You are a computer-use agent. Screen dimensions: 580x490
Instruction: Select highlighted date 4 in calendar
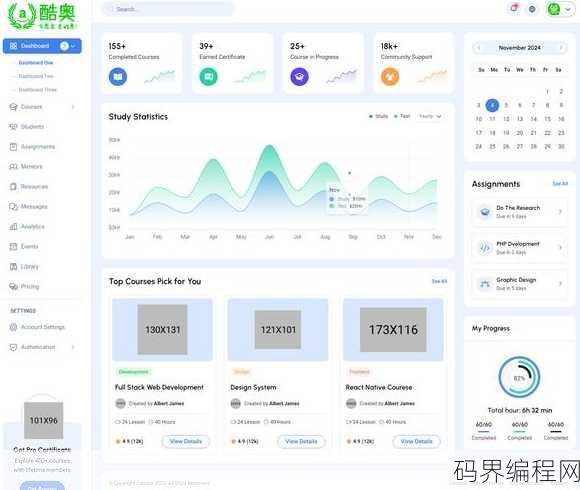click(492, 105)
